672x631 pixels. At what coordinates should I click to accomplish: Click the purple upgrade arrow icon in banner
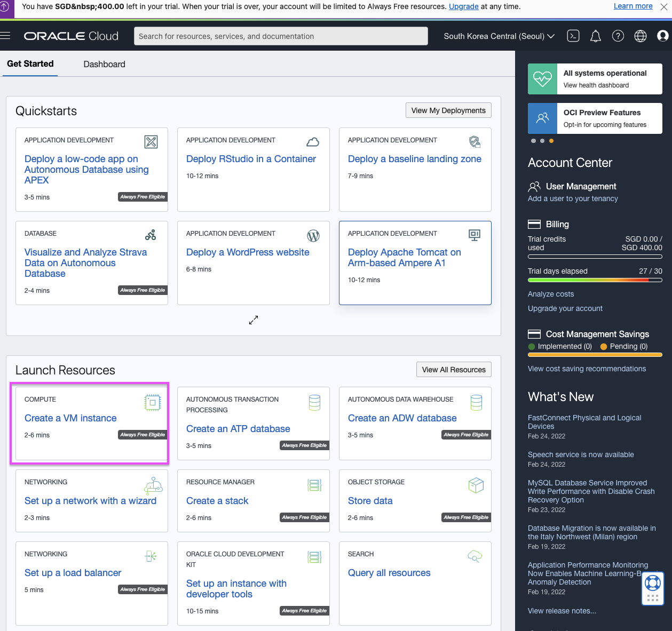click(4, 7)
